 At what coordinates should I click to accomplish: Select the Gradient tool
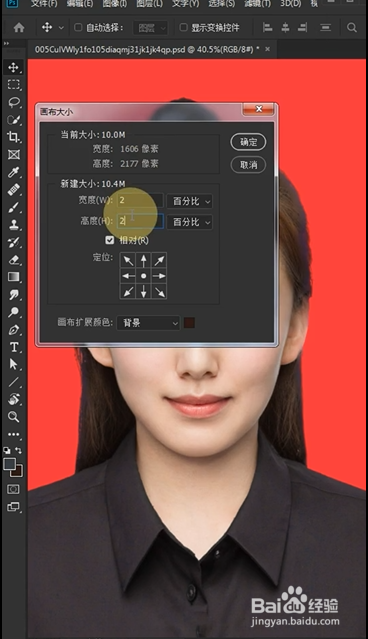[x=13, y=277]
